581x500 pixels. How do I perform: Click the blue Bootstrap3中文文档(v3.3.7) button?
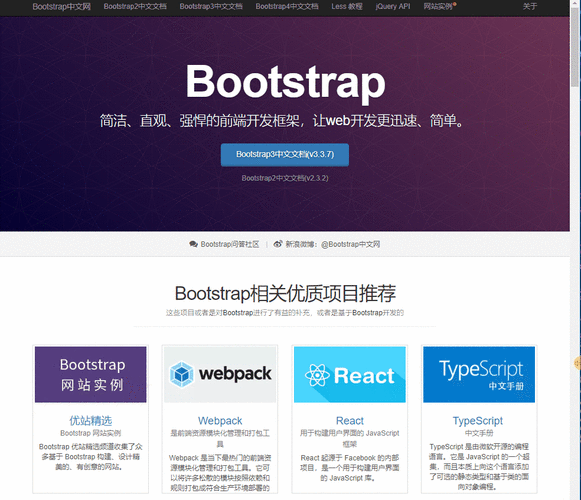click(x=285, y=155)
